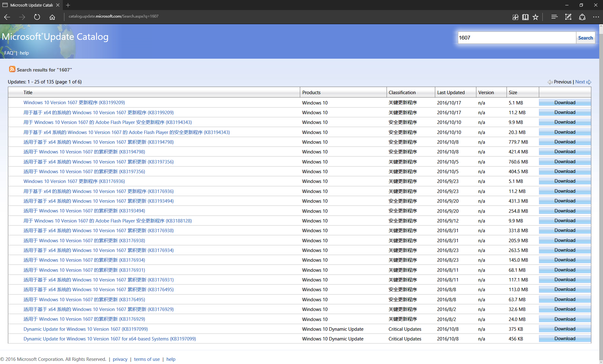Download the 779.7 MB KB3194798 update
This screenshot has width=603, height=364.
pyautogui.click(x=565, y=142)
